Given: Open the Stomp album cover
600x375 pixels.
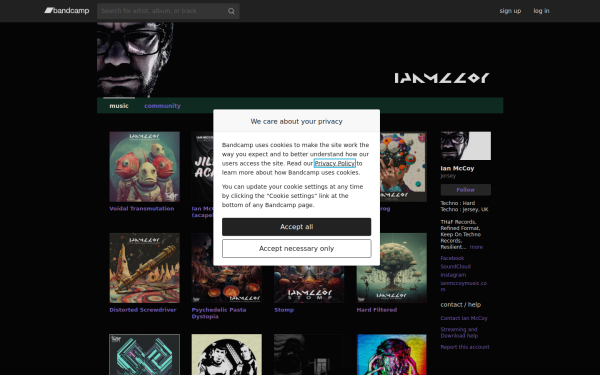Looking at the screenshot, I should tap(309, 284).
